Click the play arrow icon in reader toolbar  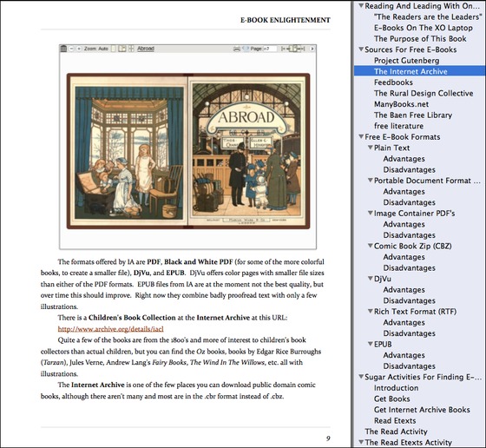312,49
